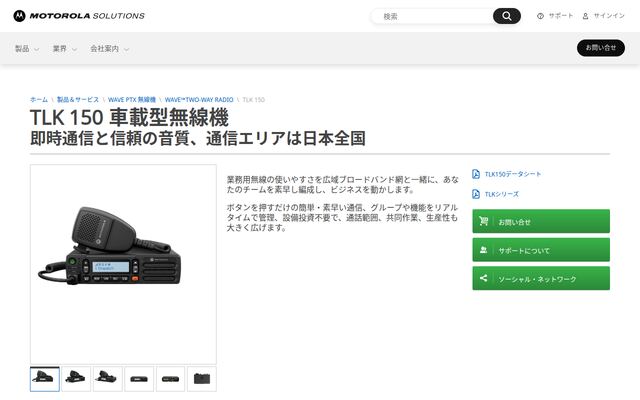
Task: Click the TLKシリーズ PDF icon
Action: point(476,194)
